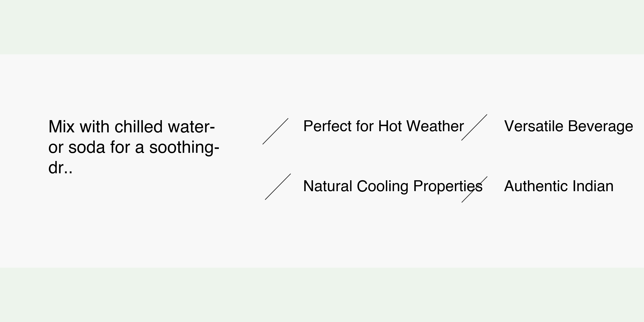
Task: Click the word 'Properties' in the feature list
Action: [x=448, y=186]
